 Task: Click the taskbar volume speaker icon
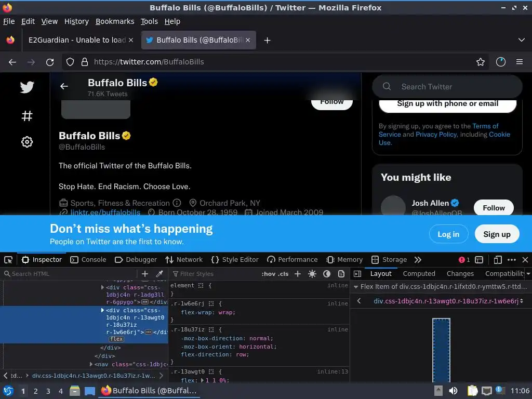[453, 391]
